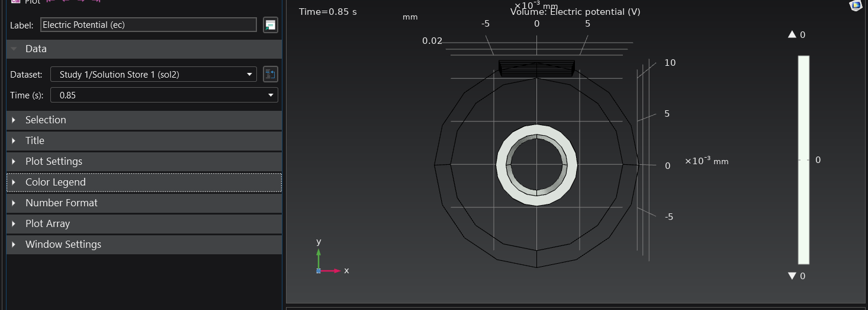Viewport: 868px width, 310px height.
Task: Click the vertical color legend bar
Action: (x=803, y=159)
